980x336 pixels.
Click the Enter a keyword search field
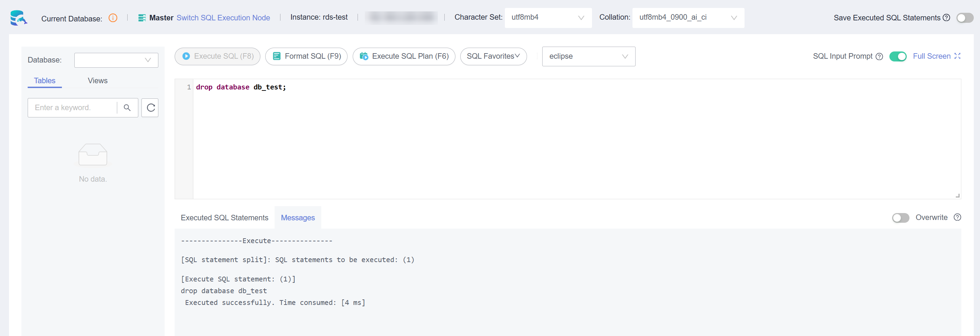point(72,107)
